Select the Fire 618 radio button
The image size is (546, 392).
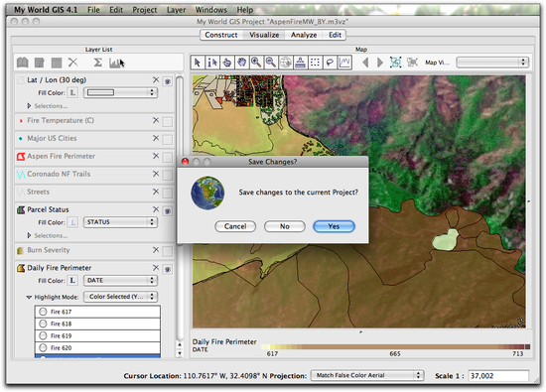click(x=43, y=324)
